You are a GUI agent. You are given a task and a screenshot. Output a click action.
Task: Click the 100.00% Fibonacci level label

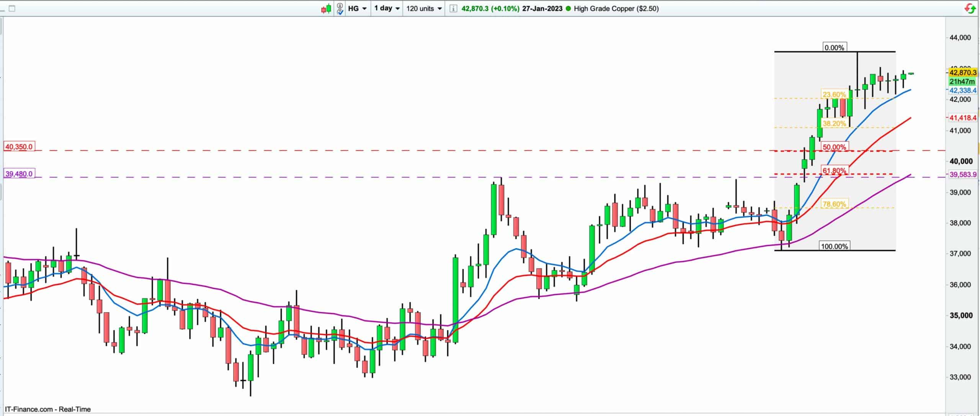(x=834, y=246)
